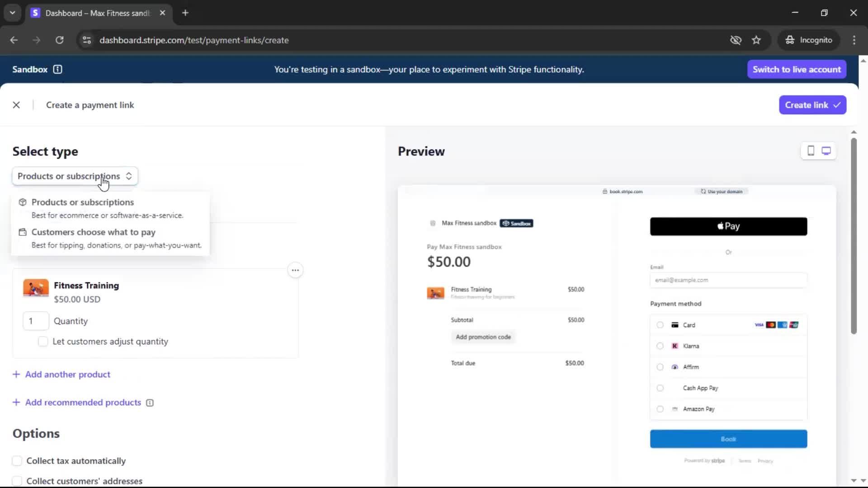
Task: Open the Chrome three-dot menu
Action: 854,40
